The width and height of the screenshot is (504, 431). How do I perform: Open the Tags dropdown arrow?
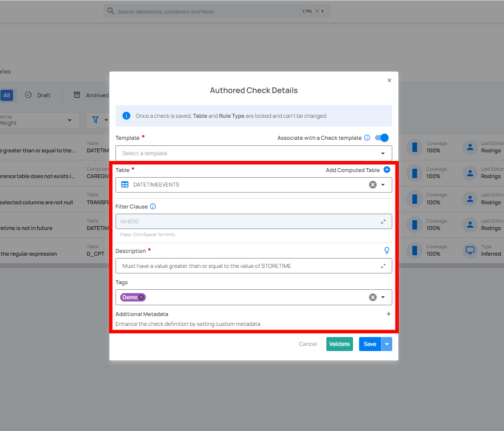[383, 297]
